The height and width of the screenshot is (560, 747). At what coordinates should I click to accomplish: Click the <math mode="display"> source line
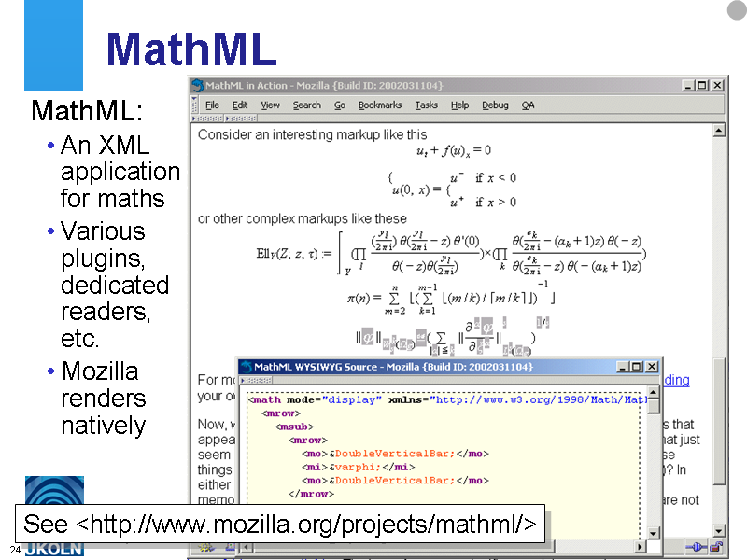point(447,400)
